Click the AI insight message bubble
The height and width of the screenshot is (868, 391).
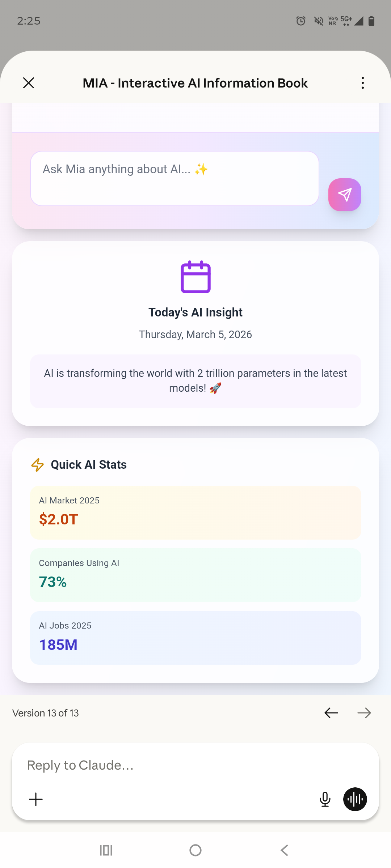click(195, 381)
